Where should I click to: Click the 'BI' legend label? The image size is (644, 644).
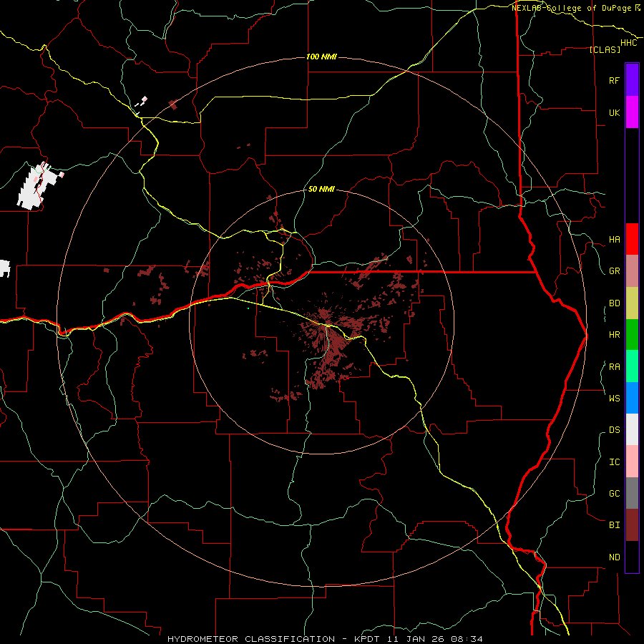614,525
